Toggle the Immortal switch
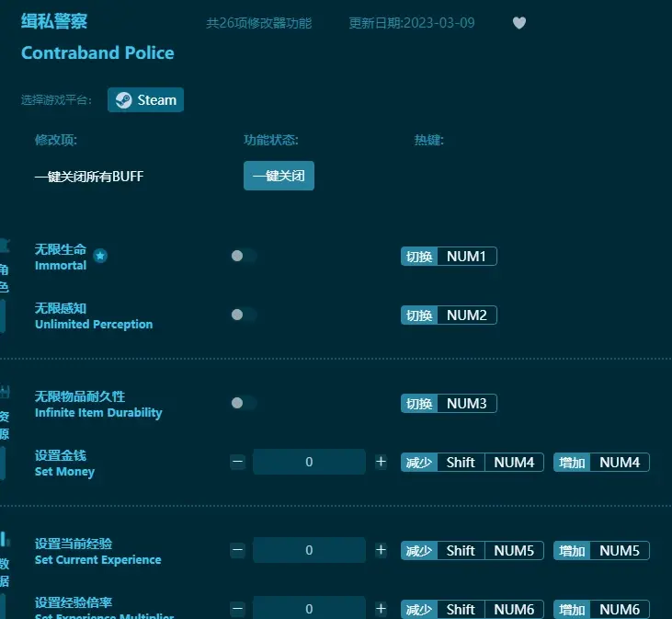672x619 pixels. [x=244, y=256]
